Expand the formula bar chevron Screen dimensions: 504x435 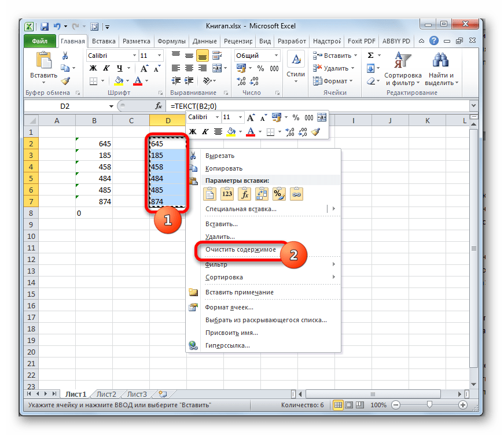(473, 106)
